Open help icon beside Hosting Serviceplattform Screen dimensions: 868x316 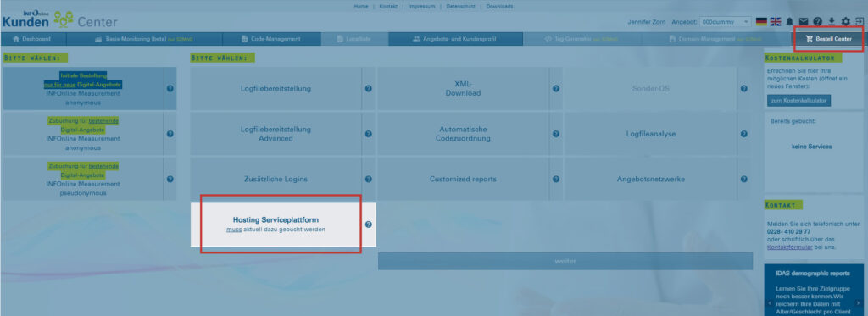[368, 225]
